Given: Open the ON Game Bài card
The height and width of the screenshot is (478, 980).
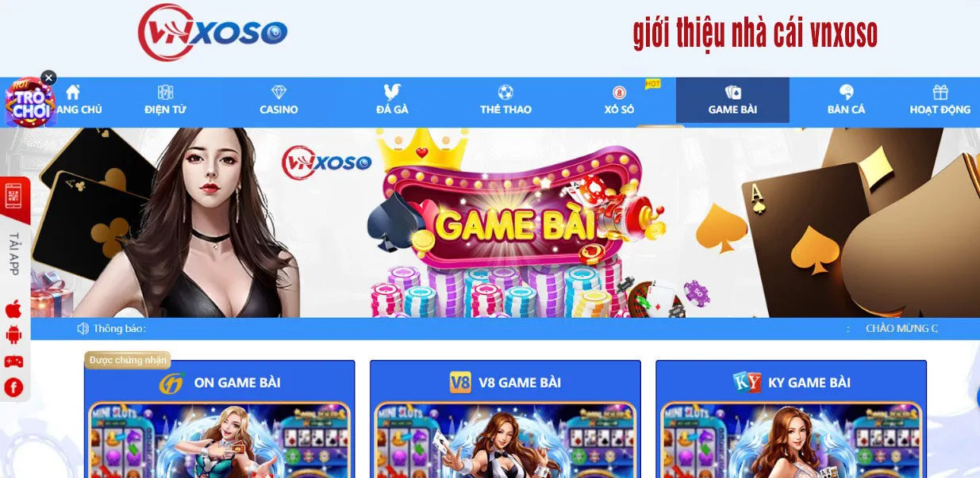Looking at the screenshot, I should coord(220,419).
